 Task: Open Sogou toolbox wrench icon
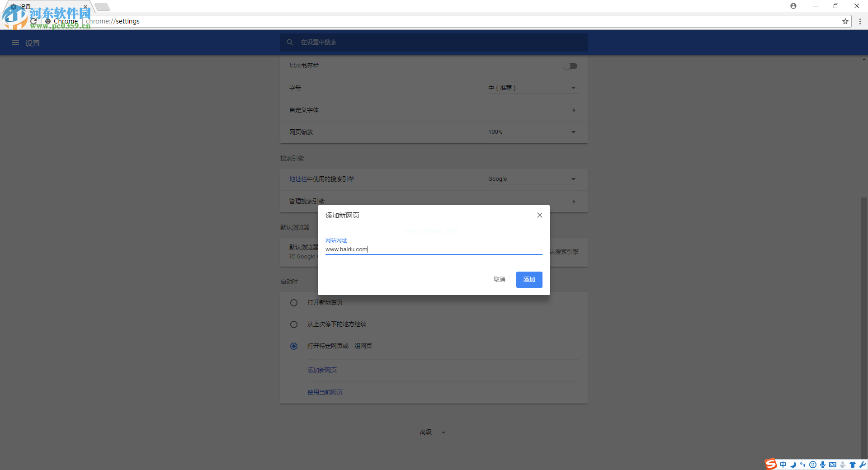click(x=863, y=465)
